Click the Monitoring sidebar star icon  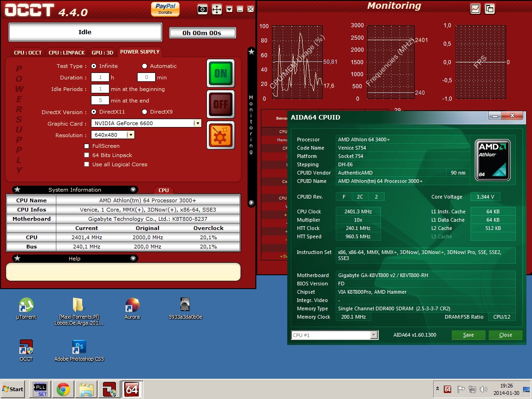(251, 52)
